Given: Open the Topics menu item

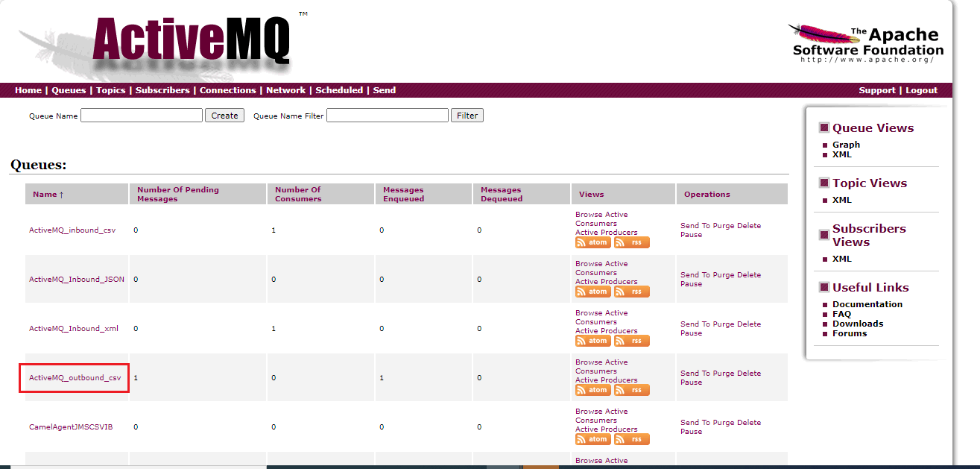Looking at the screenshot, I should pos(110,90).
